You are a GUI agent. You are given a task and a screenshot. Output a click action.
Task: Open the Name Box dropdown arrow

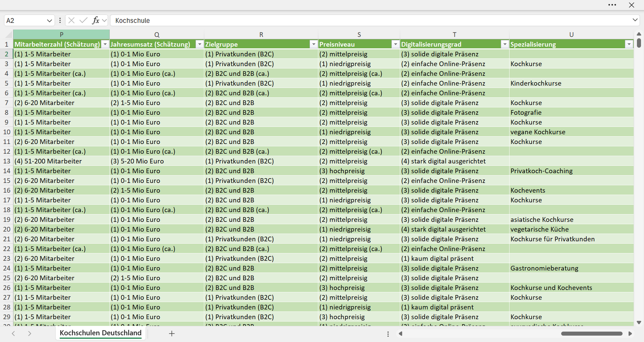pyautogui.click(x=49, y=21)
